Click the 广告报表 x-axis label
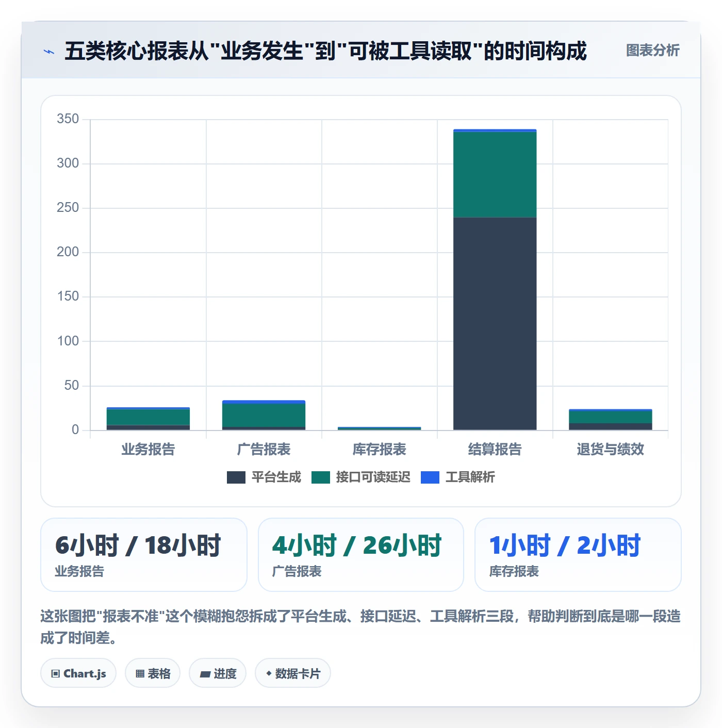Image resolution: width=722 pixels, height=728 pixels. pos(264,450)
